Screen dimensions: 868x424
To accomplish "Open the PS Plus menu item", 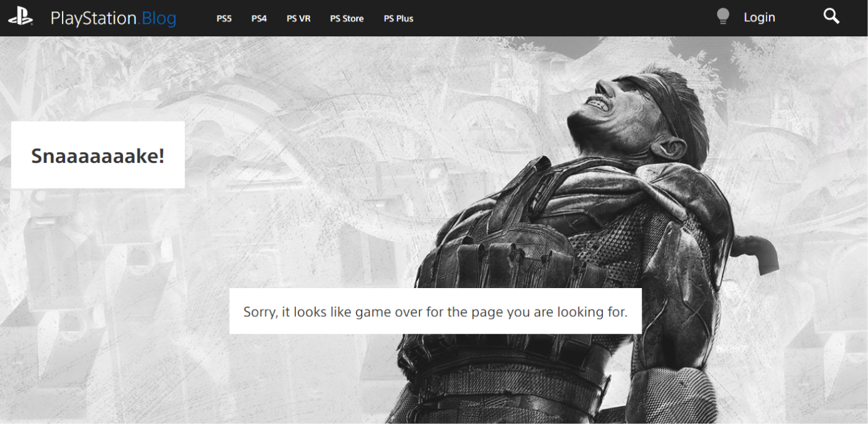I will click(399, 19).
